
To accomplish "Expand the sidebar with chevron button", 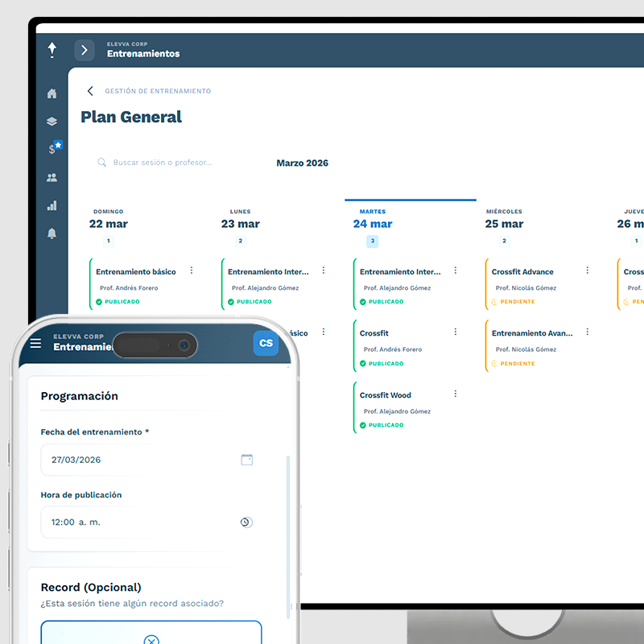I will pos(85,50).
